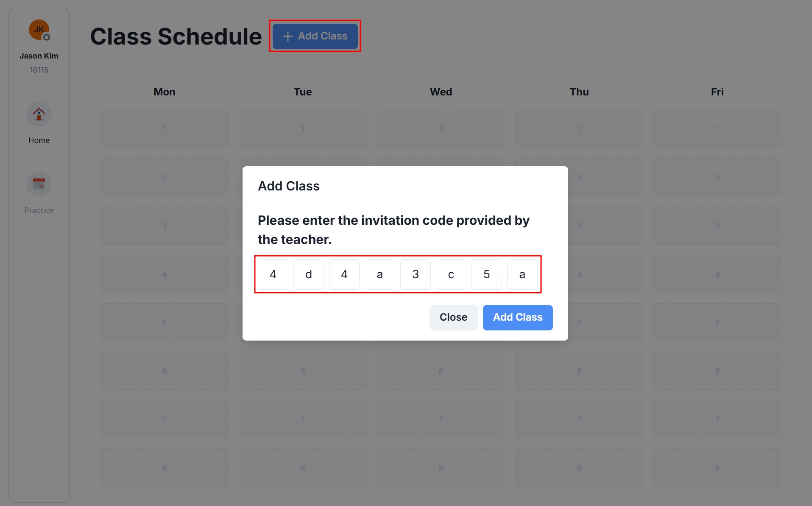Select Friday period 8 slot
The height and width of the screenshot is (506, 812).
coord(717,467)
